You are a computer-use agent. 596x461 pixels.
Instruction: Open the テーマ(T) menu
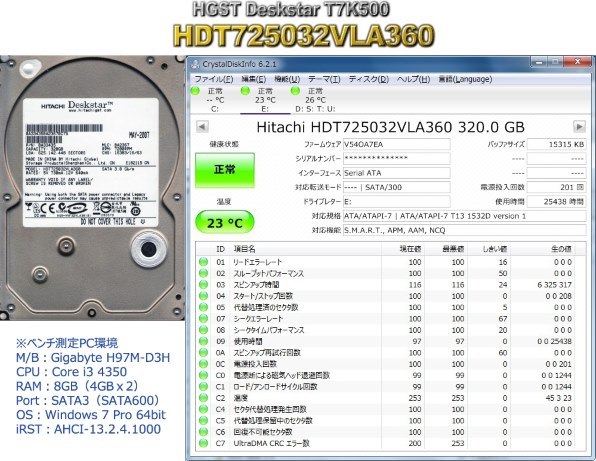pos(324,79)
